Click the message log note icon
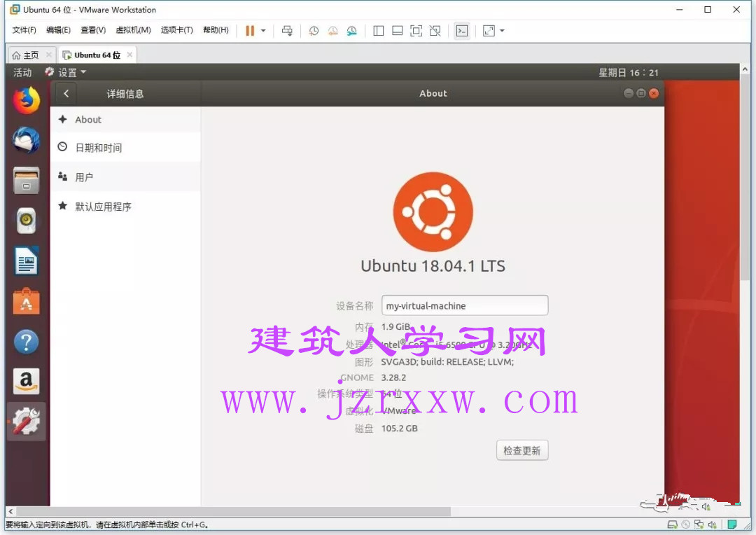This screenshot has height=535, width=756. click(732, 524)
